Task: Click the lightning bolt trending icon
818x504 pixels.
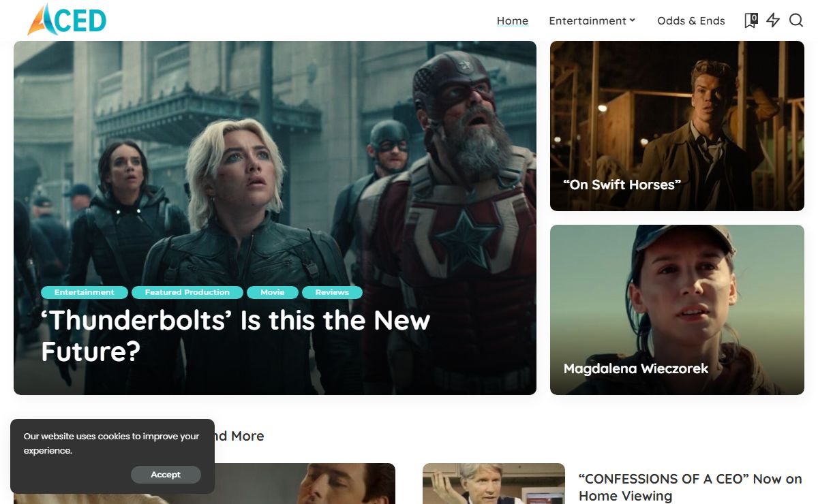Action: pyautogui.click(x=773, y=20)
